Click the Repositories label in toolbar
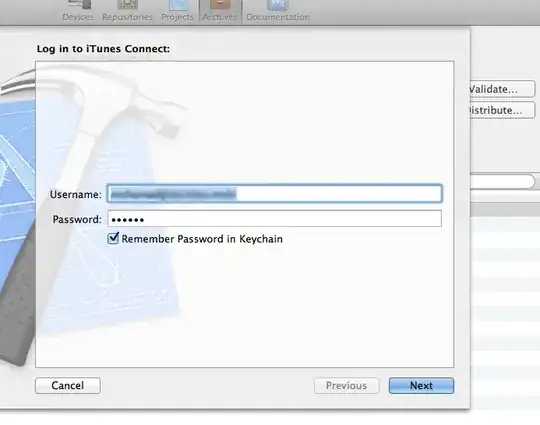The image size is (540, 425). (127, 17)
